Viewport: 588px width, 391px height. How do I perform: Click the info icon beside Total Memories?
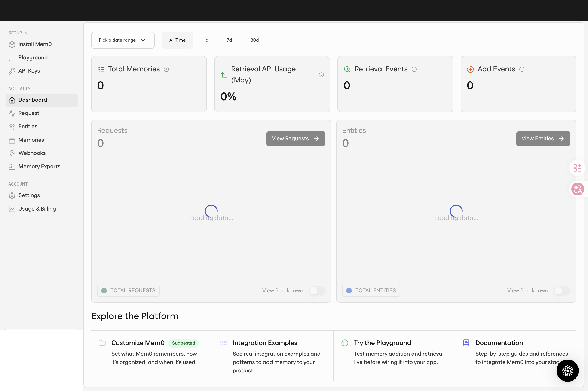pyautogui.click(x=166, y=69)
